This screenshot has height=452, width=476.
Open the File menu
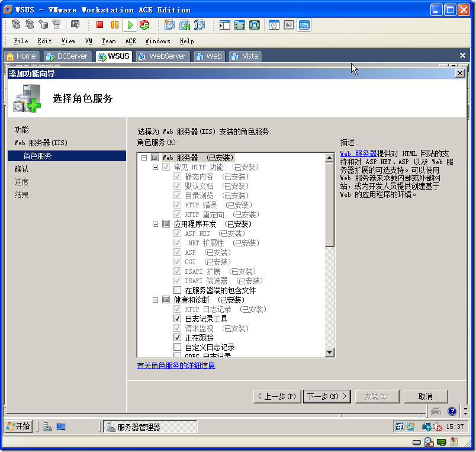21,41
